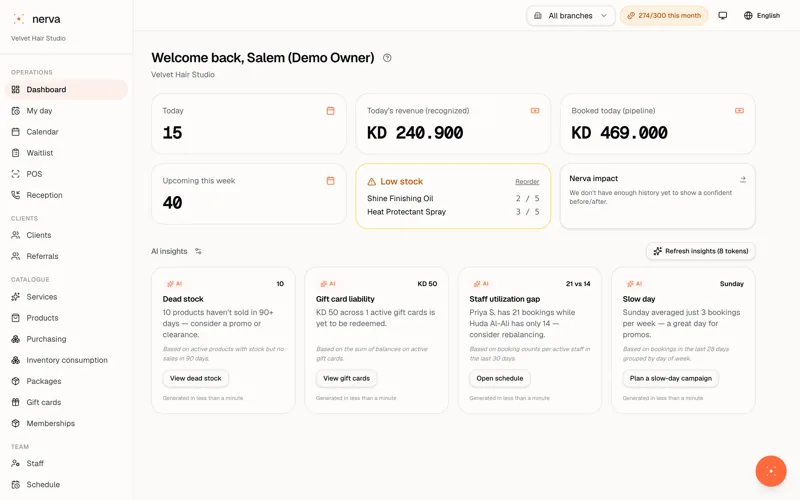The image size is (800, 500).
Task: Click the Slow day insight title
Action: coord(639,299)
